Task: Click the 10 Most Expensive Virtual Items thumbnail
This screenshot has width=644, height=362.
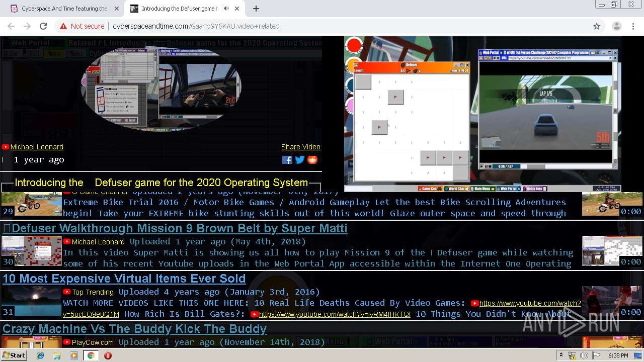Action: click(x=32, y=301)
